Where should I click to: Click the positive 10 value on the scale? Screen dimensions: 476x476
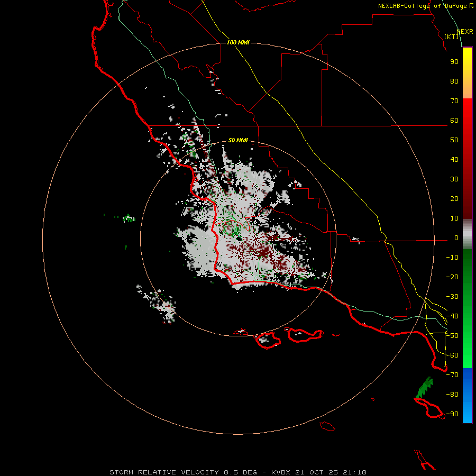[454, 218]
